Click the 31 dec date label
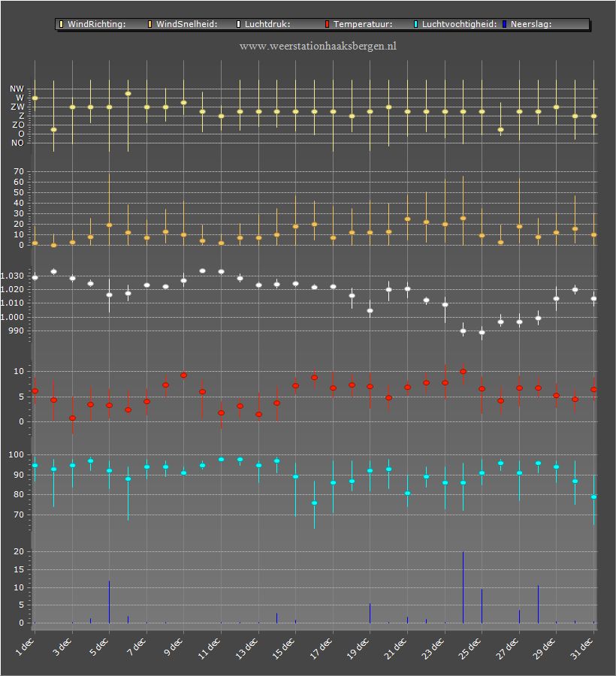This screenshot has width=616, height=676. pos(581,648)
